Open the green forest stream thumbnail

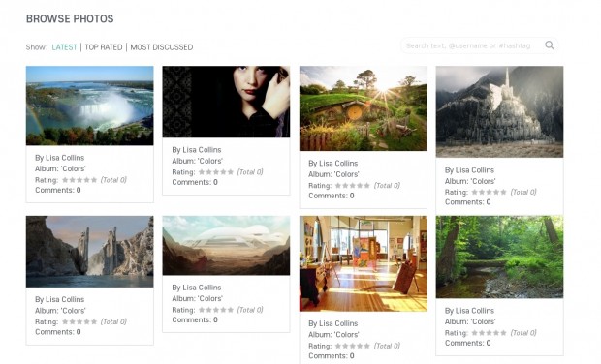tap(499, 257)
